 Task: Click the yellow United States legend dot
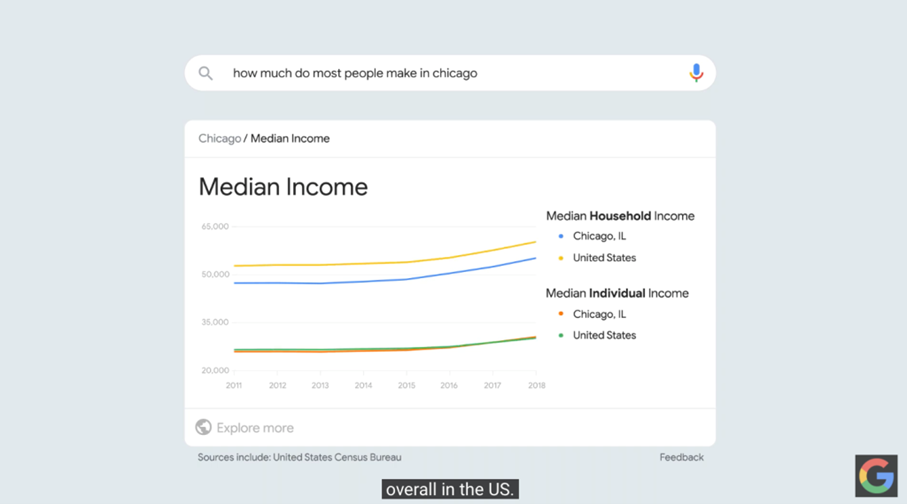(561, 258)
